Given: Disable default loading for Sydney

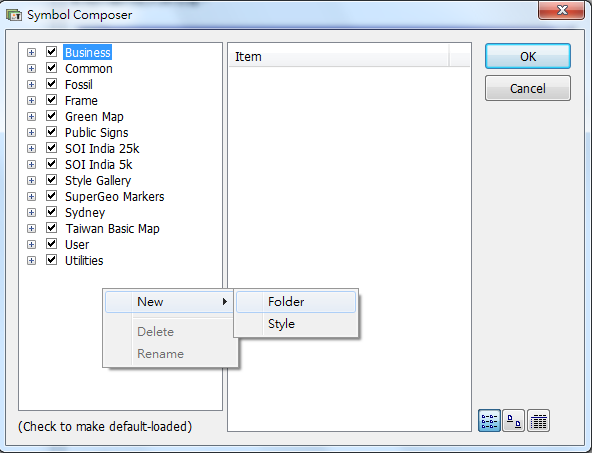Looking at the screenshot, I should pos(51,212).
